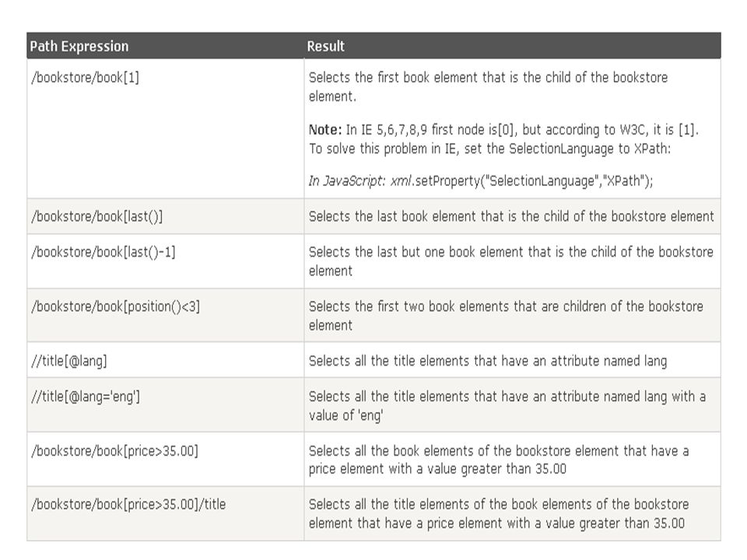Click the bold Note: label

325,130
